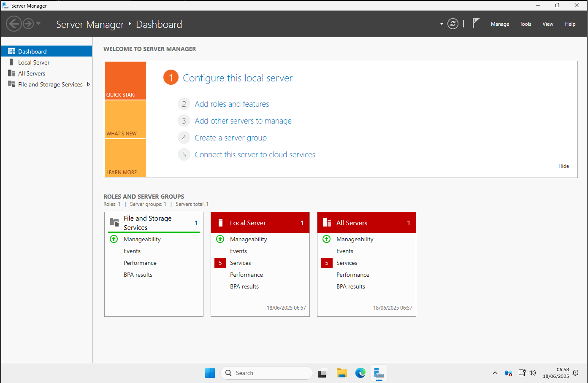Click Manageability status icon in File and Storage tile
588x383 pixels.
click(114, 239)
